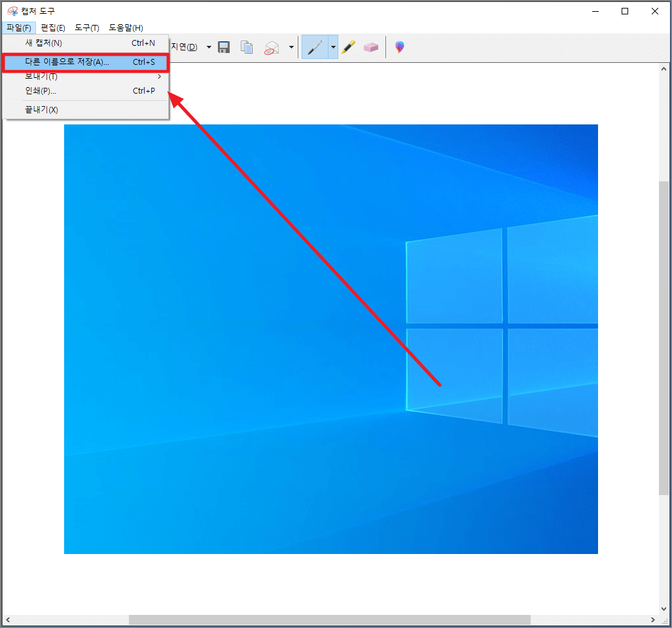Click the horizontal scrollbar thumb
672x628 pixels.
click(x=330, y=620)
